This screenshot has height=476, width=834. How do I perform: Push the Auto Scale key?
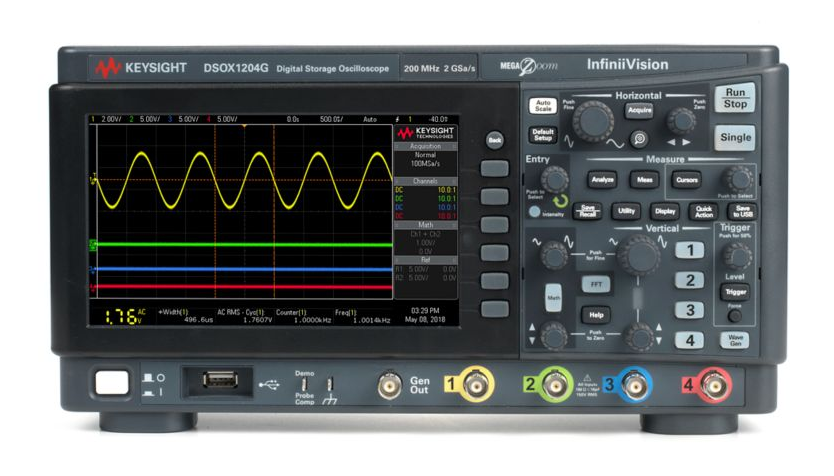[543, 105]
